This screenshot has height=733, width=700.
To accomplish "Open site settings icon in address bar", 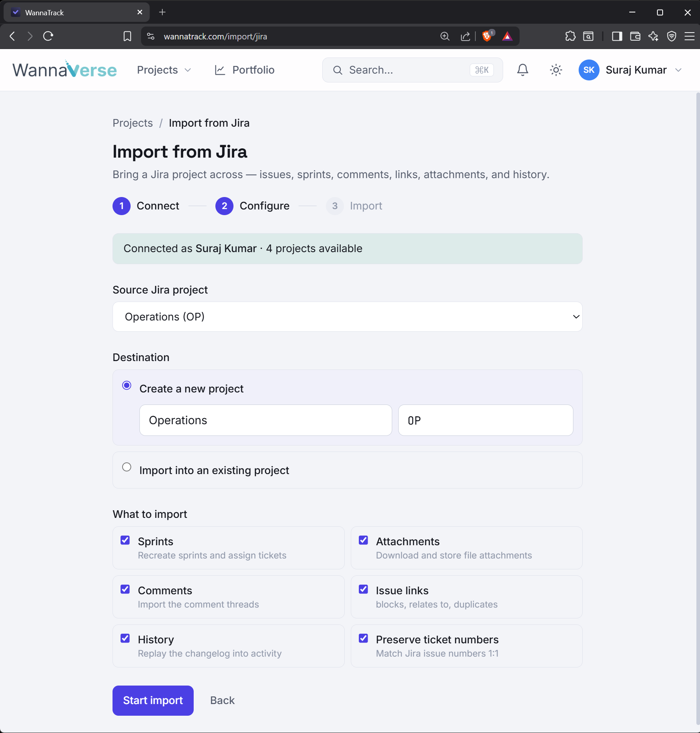I will (151, 36).
